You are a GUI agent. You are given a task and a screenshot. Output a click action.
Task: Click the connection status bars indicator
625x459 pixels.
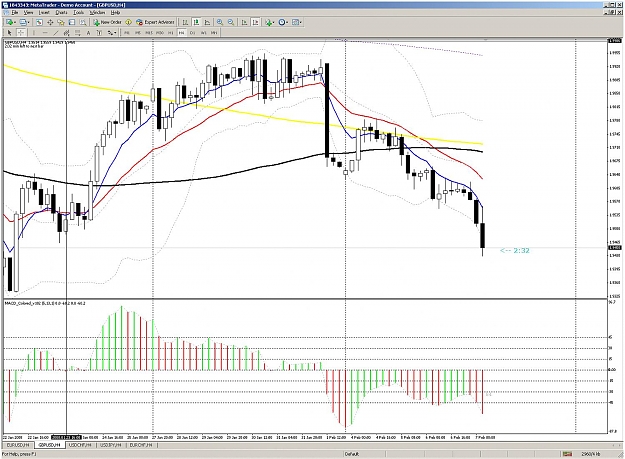567,454
